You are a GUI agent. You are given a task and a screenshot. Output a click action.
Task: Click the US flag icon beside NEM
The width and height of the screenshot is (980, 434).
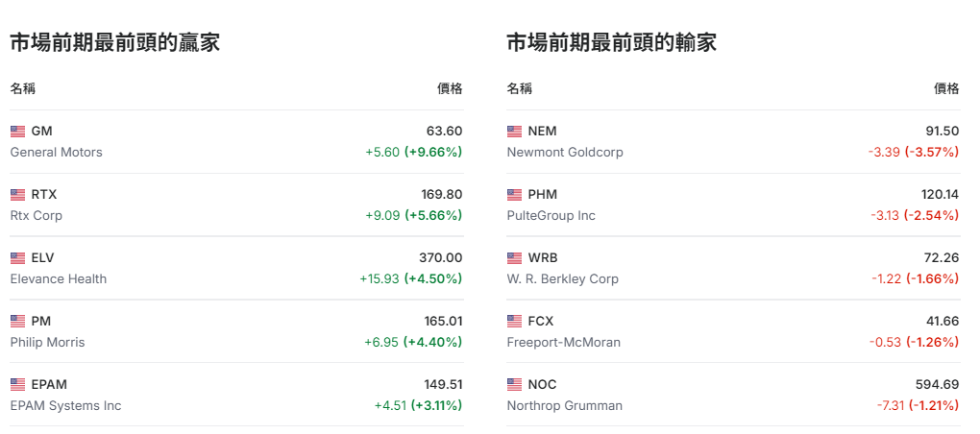(514, 132)
